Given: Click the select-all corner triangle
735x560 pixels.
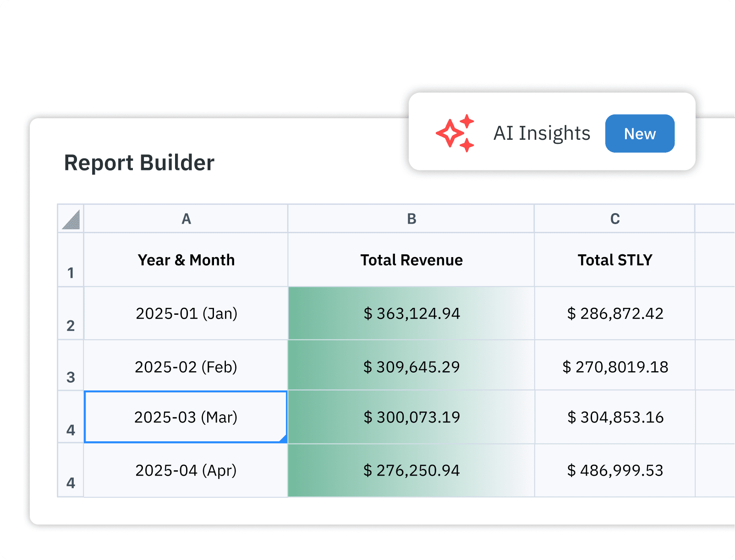Looking at the screenshot, I should [71, 219].
